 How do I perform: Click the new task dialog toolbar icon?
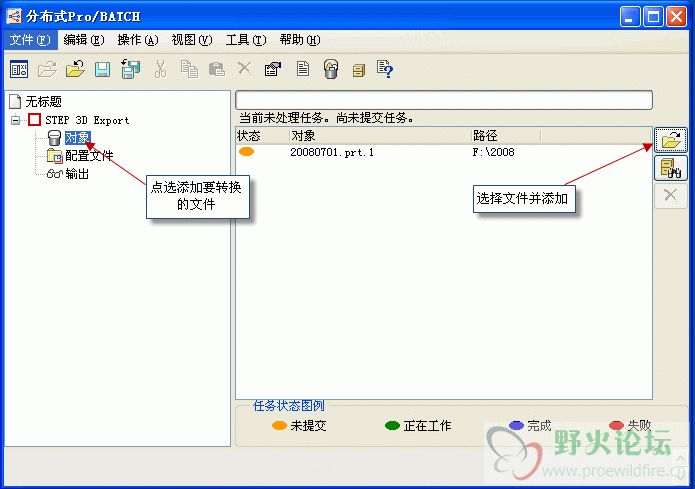point(19,69)
